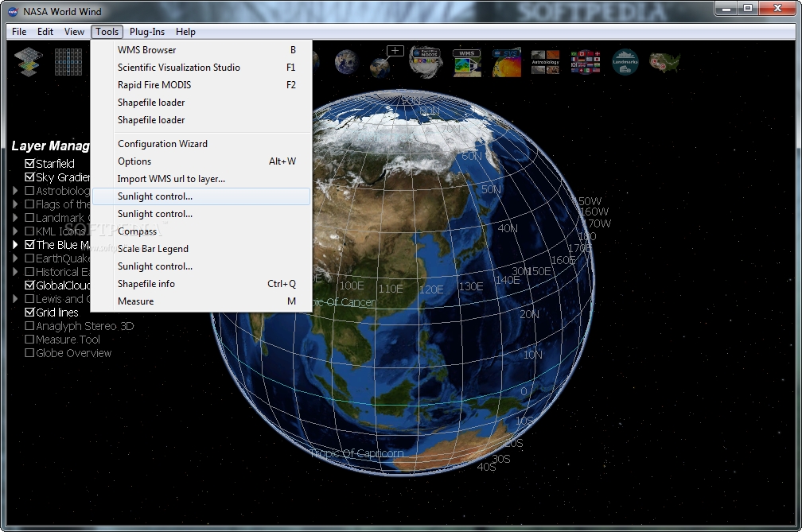The image size is (802, 532).
Task: Expand the Lewis and Clark layer arrow
Action: pyautogui.click(x=15, y=299)
